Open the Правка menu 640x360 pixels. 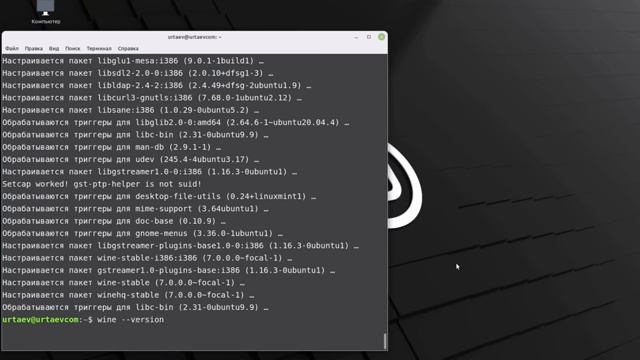pos(33,49)
